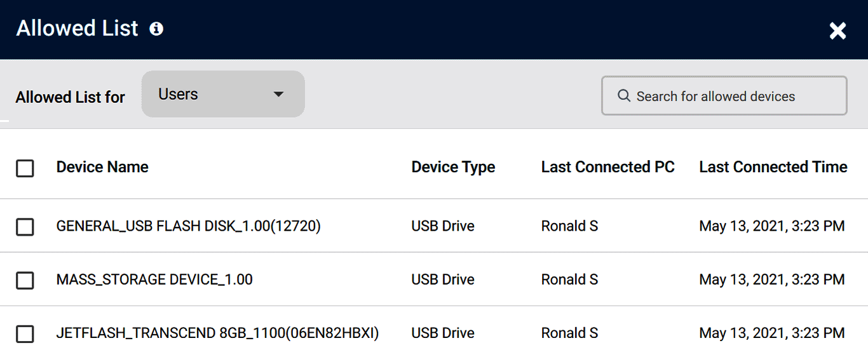Click the MASS_STORAGE row's connected time
The width and height of the screenshot is (868, 364).
771,280
